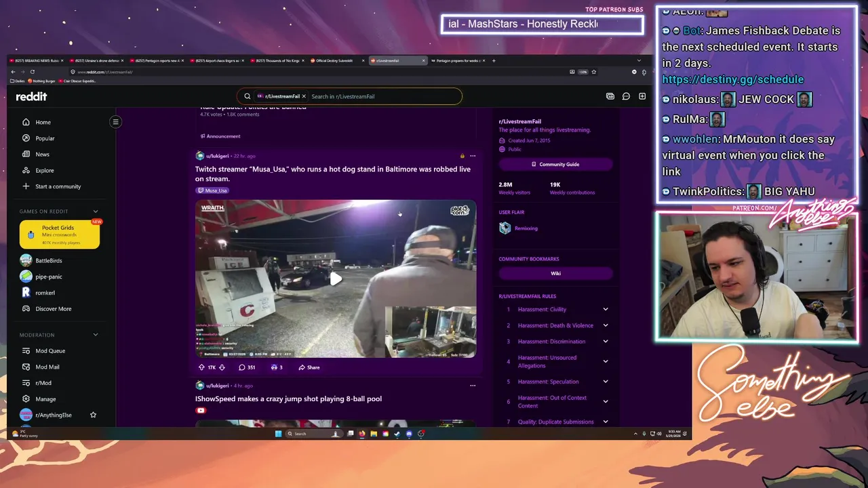Open the Pocket Grids game card
The image size is (868, 488).
(60, 235)
